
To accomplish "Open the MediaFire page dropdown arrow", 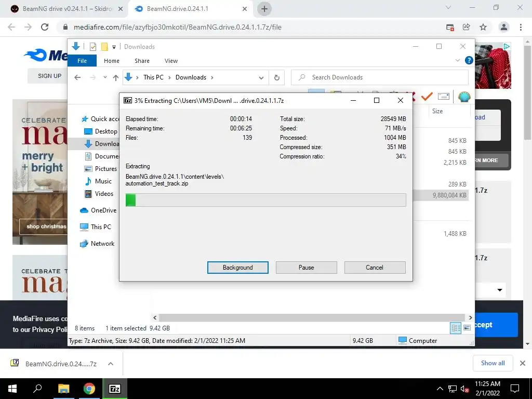I will (500, 290).
